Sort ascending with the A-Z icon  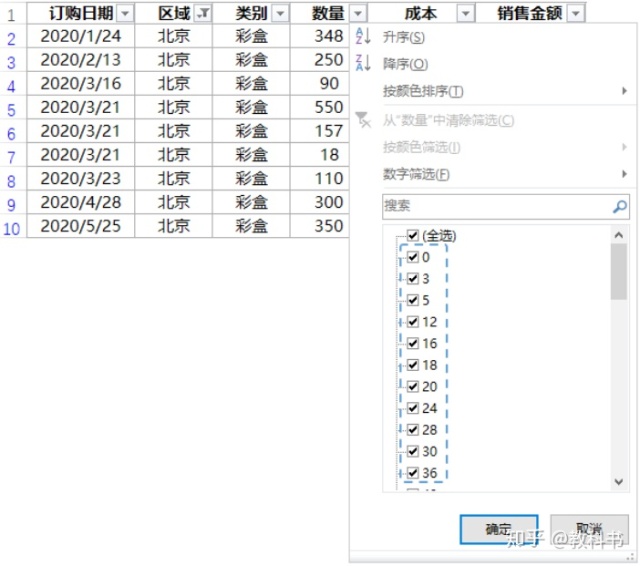pos(363,36)
